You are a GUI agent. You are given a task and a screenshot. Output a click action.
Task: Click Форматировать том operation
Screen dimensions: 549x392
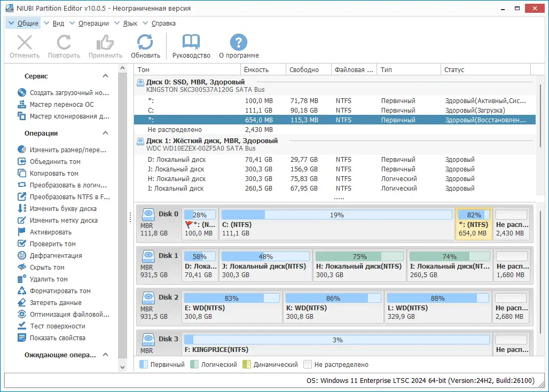pos(60,291)
